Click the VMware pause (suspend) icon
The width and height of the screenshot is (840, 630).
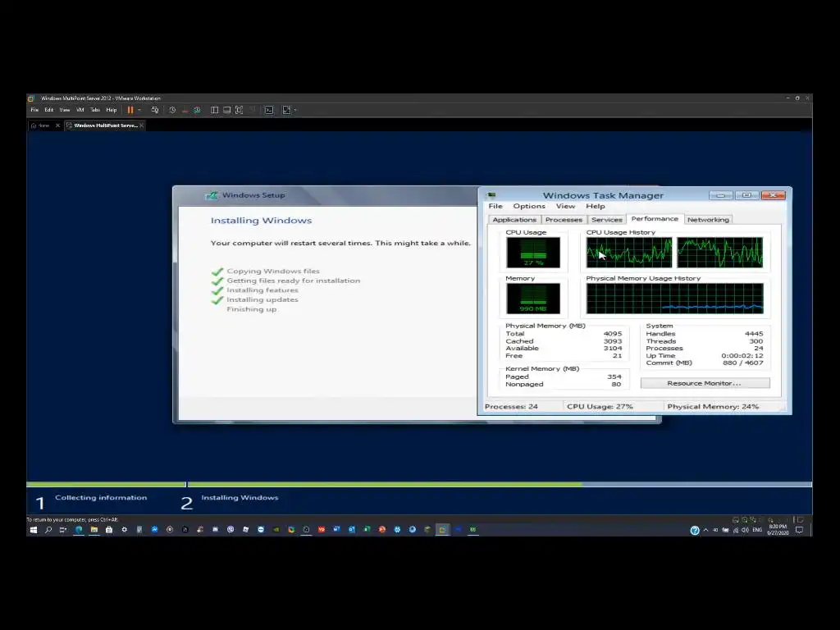tap(130, 110)
